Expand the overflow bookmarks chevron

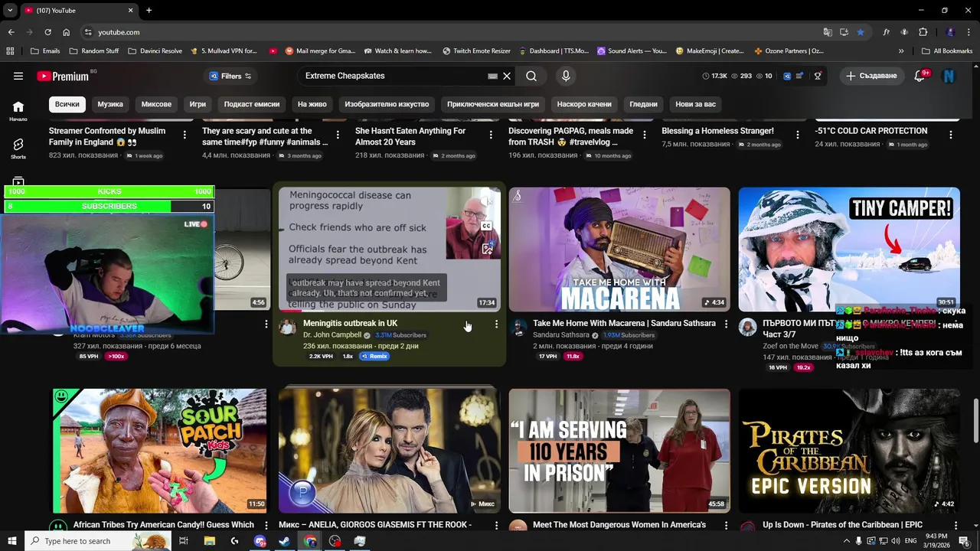click(x=901, y=51)
